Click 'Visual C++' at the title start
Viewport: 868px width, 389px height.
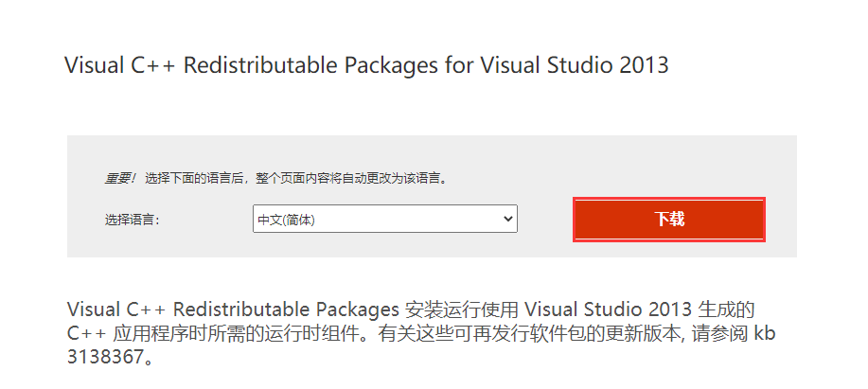pyautogui.click(x=120, y=65)
